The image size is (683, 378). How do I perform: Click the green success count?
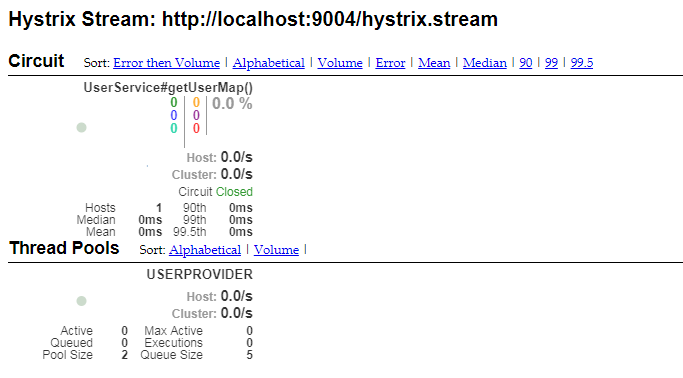174,102
